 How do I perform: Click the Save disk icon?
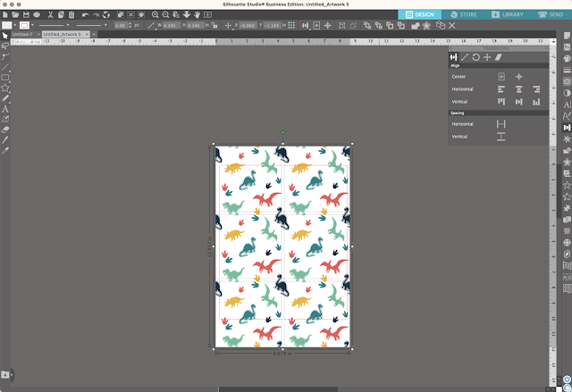pos(26,14)
